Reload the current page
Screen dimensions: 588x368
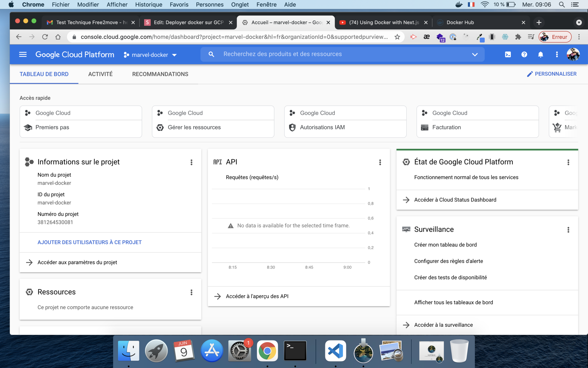point(45,37)
